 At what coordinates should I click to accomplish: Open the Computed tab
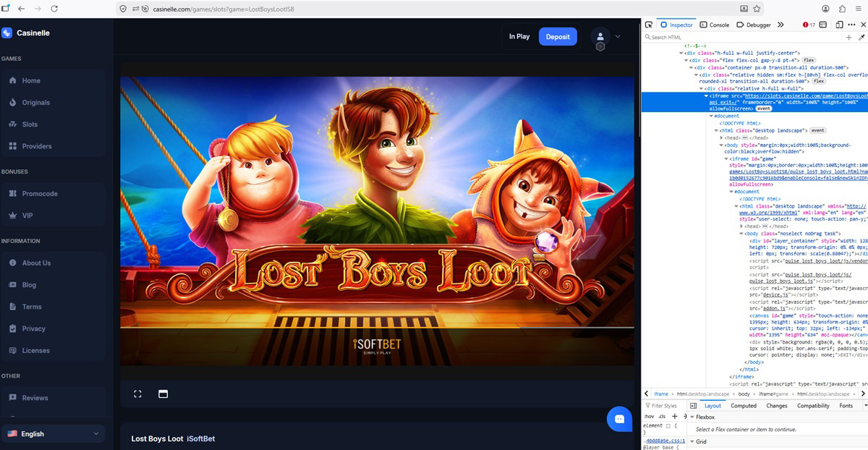(744, 406)
